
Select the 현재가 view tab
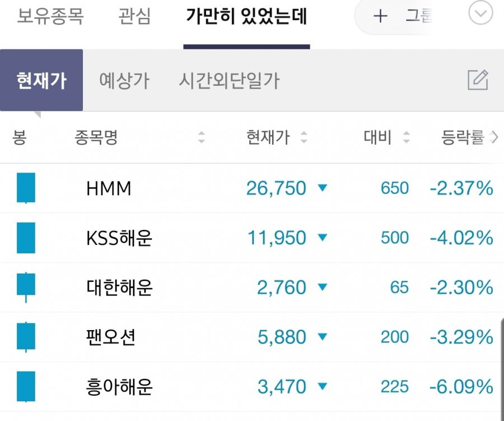pyautogui.click(x=41, y=80)
